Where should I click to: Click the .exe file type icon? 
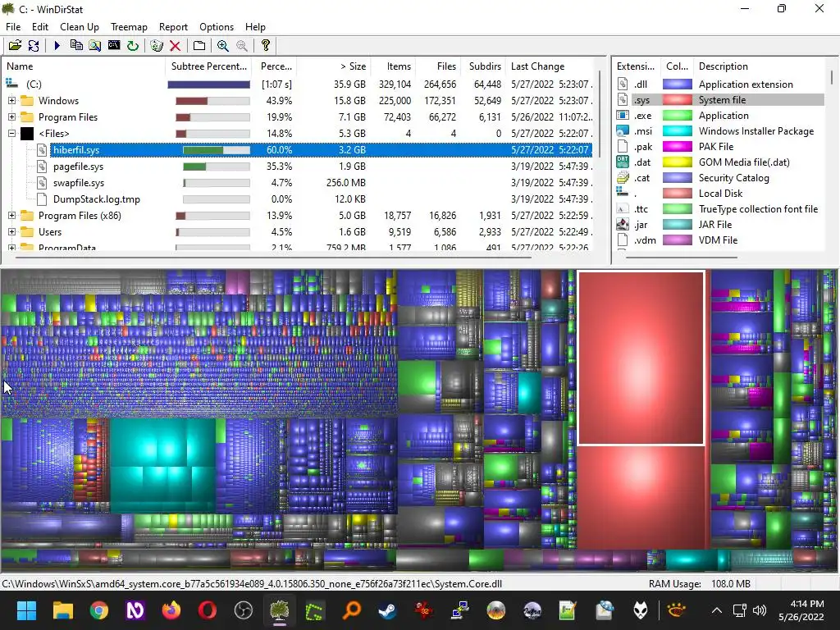tap(623, 115)
